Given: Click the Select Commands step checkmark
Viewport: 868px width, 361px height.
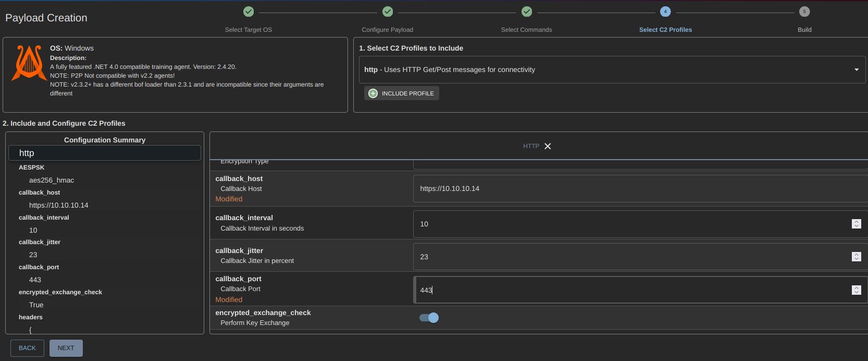Looking at the screenshot, I should [x=527, y=11].
